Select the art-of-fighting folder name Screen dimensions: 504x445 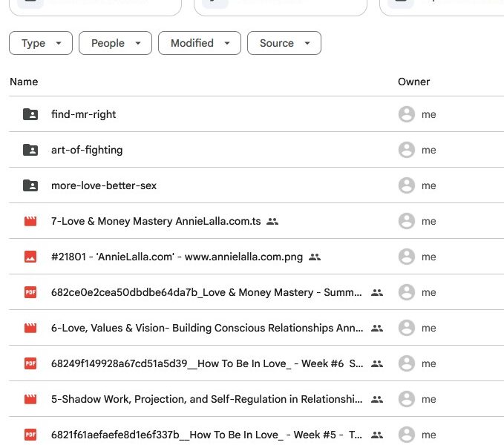87,150
